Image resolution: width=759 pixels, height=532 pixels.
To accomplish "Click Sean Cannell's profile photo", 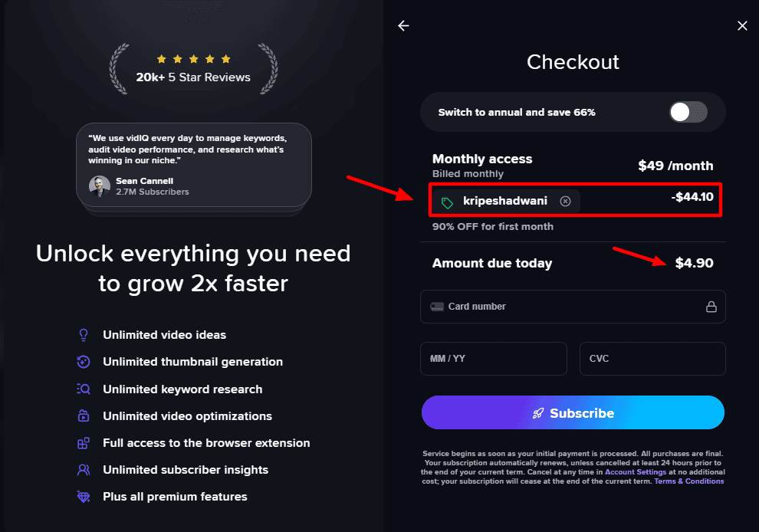I will (100, 186).
